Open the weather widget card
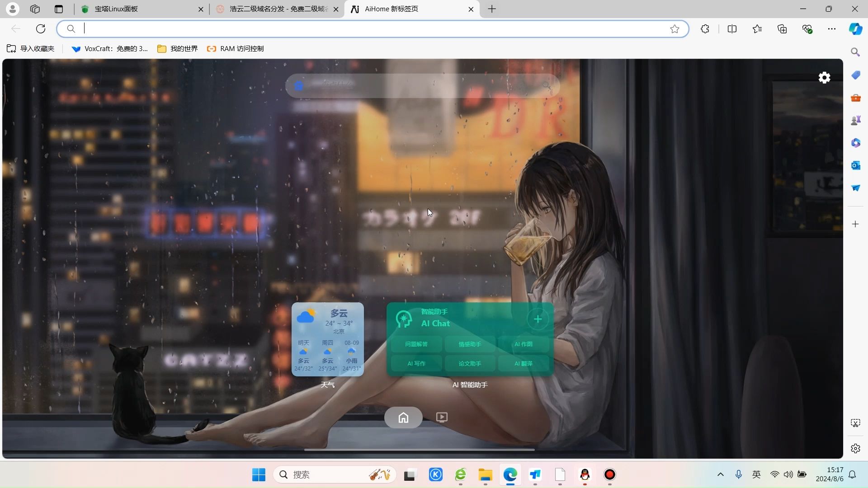This screenshot has width=868, height=488. coord(328,339)
